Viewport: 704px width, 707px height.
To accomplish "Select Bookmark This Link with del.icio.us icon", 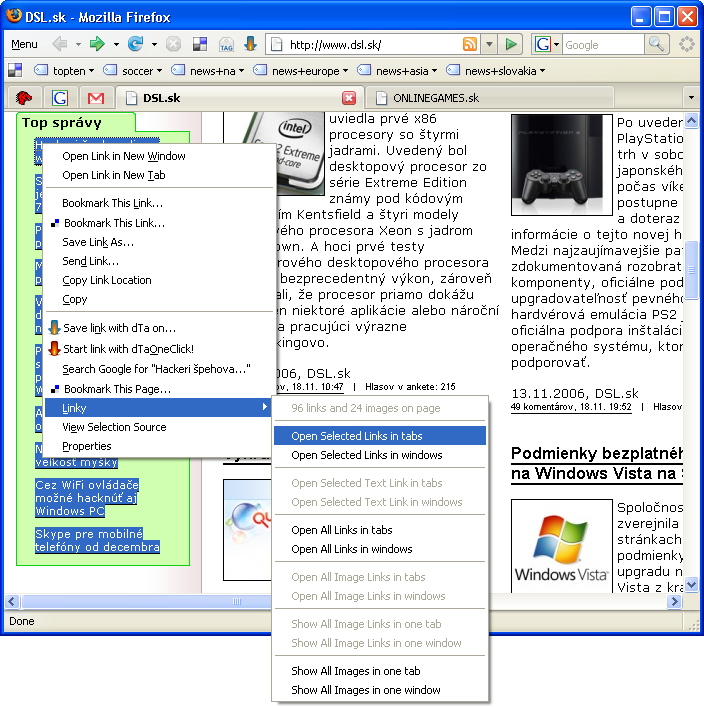I will pos(159,223).
